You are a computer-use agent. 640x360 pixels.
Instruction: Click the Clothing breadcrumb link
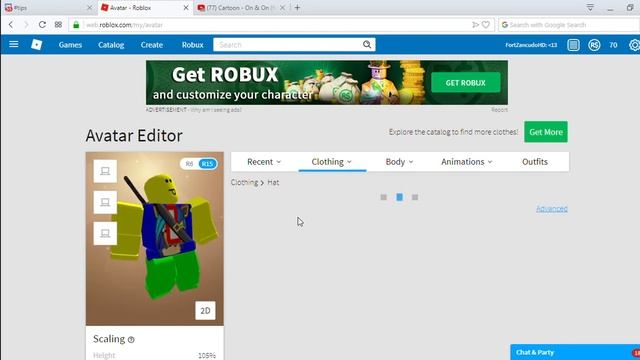tap(244, 182)
